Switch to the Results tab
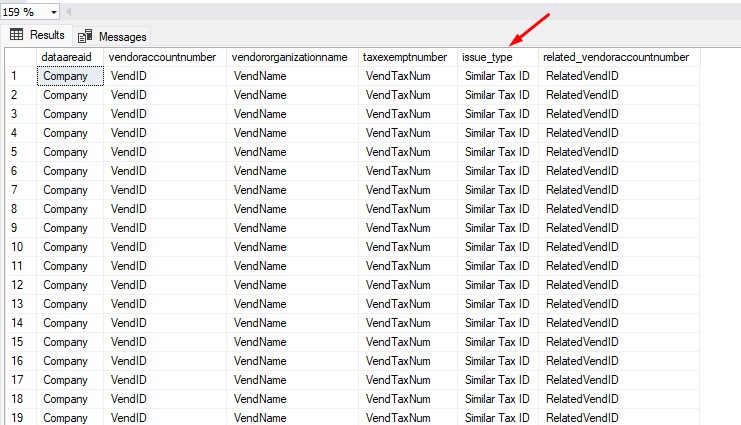 pos(37,35)
